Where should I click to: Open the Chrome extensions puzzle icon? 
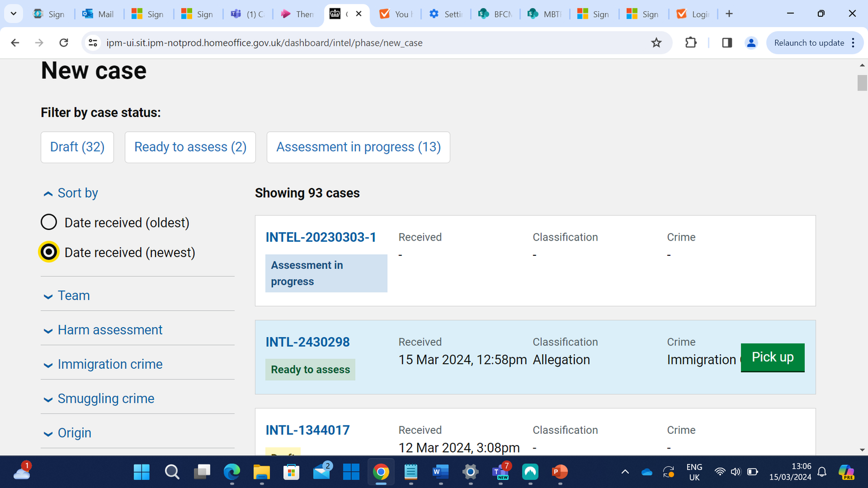point(691,43)
